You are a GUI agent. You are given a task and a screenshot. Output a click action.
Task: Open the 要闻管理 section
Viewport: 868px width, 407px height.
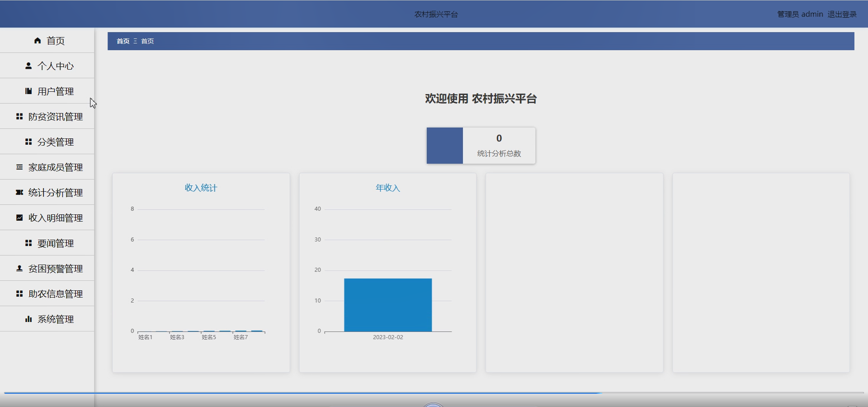tap(55, 243)
